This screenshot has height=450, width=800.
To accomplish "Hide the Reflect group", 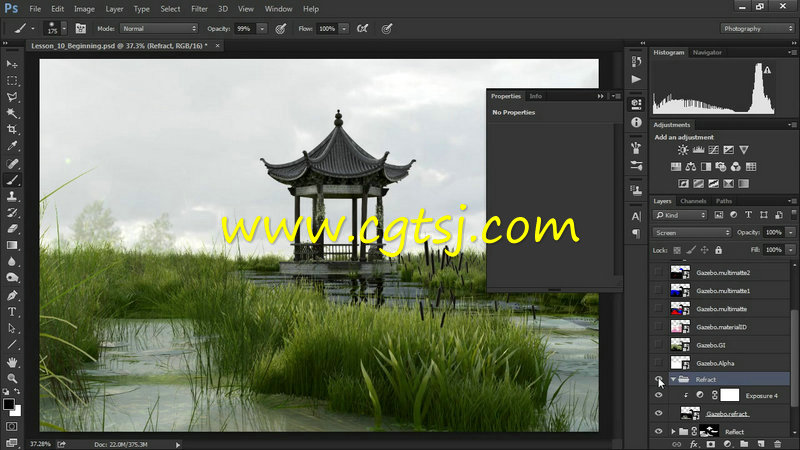I will coord(659,431).
